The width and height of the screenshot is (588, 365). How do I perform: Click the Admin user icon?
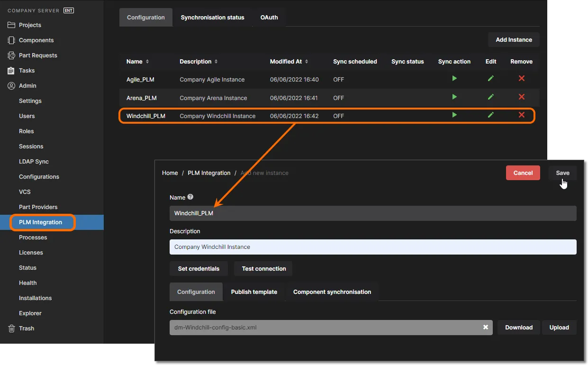pyautogui.click(x=11, y=86)
